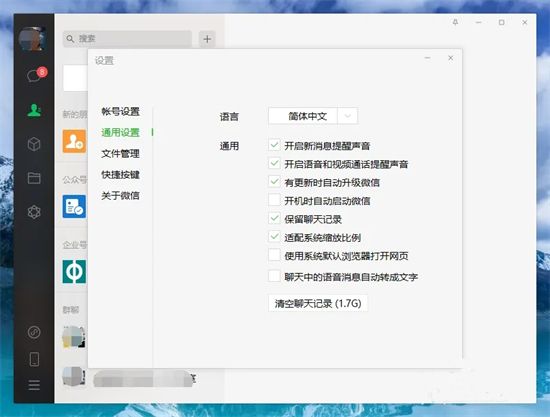Screen dimensions: 550x417
Task: Open the second group chat avatar
Action: point(74,377)
